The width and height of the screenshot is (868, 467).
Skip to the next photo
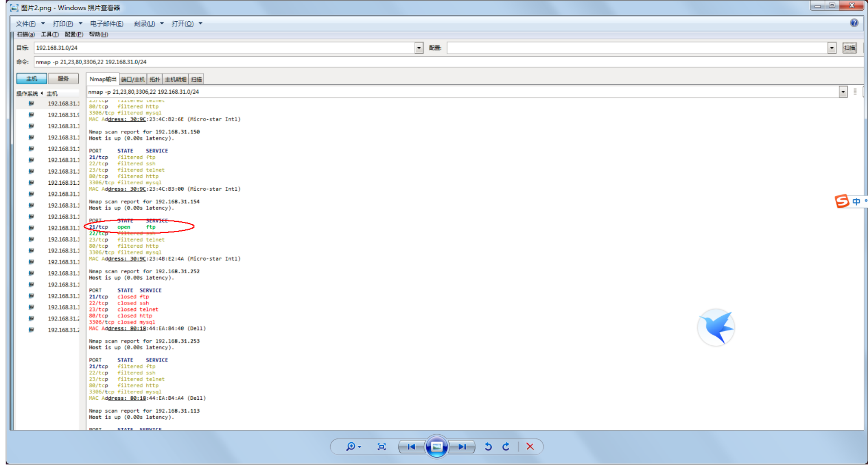tap(462, 447)
